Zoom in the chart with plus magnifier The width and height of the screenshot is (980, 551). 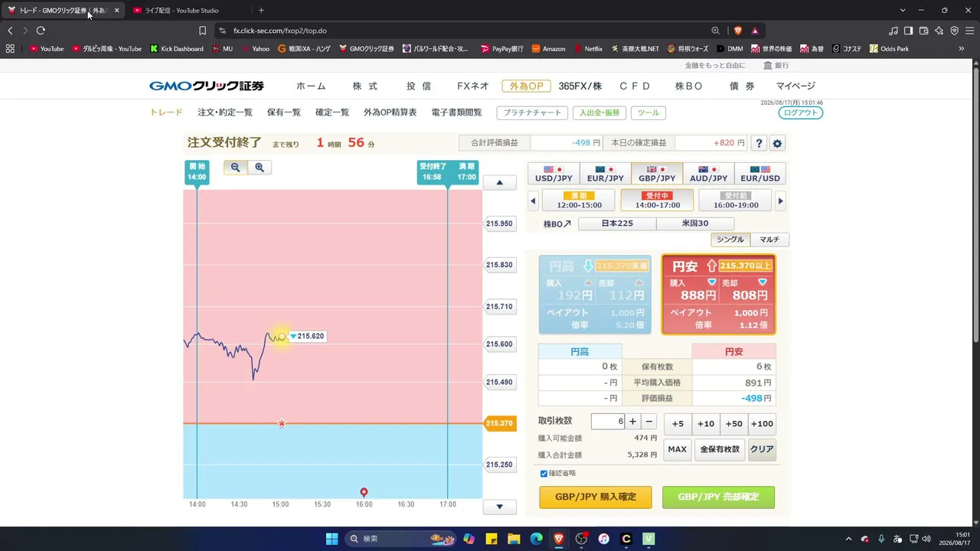click(260, 168)
